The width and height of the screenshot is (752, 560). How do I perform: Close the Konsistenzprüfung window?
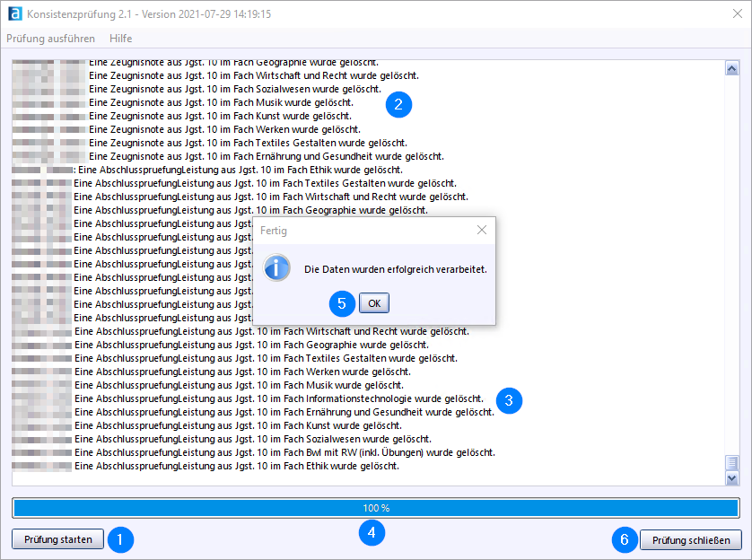[x=738, y=13]
